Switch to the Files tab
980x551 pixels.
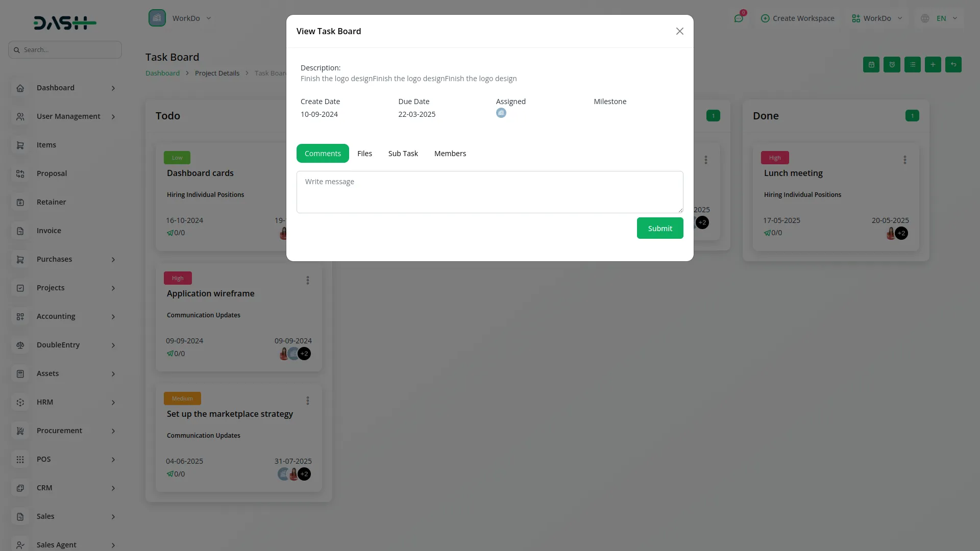point(364,153)
